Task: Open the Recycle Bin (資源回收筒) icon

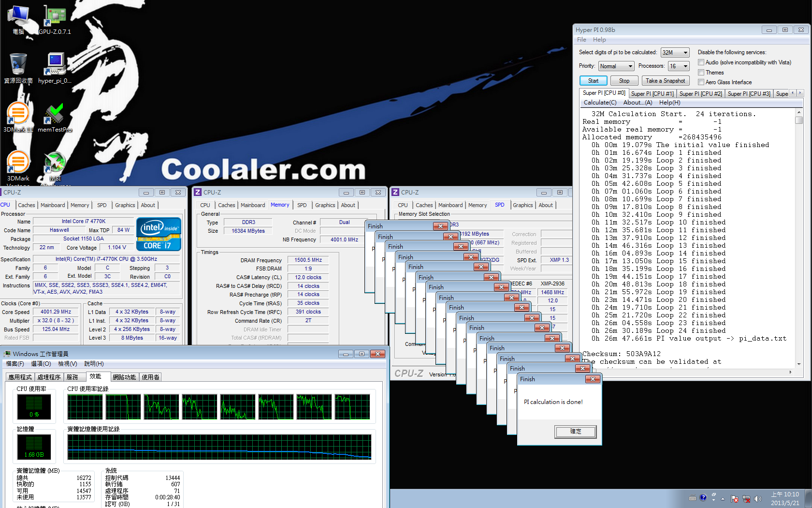Action: click(18, 68)
